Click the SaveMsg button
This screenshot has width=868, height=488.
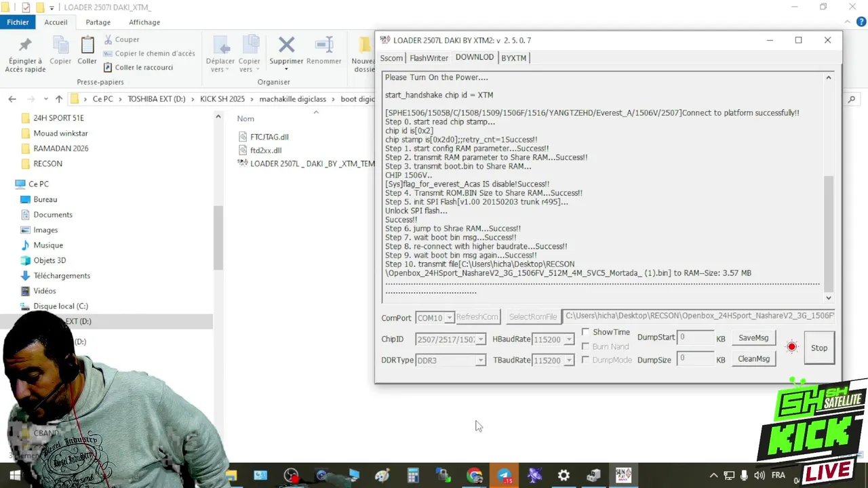tap(753, 338)
